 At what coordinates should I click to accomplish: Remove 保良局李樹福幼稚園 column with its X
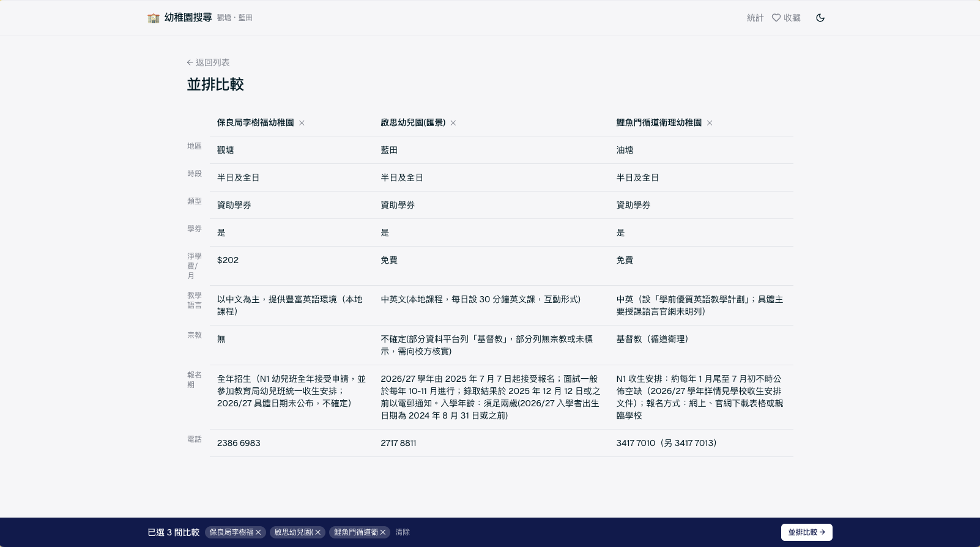(x=302, y=123)
